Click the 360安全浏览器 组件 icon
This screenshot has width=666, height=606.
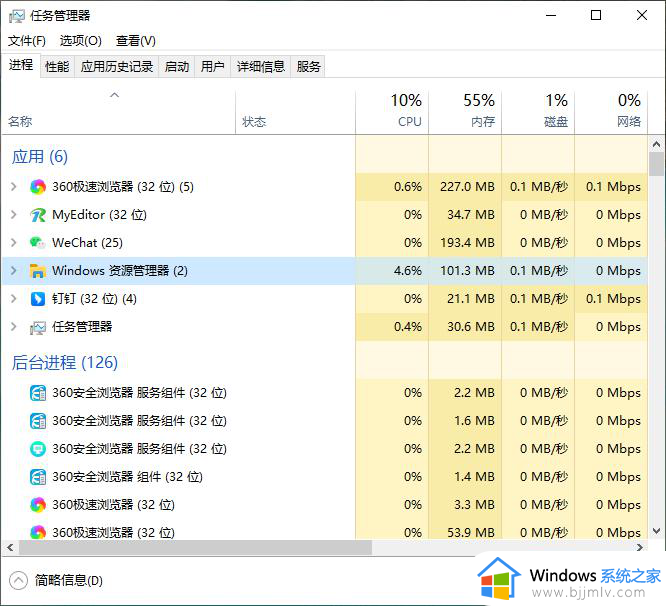[38, 477]
